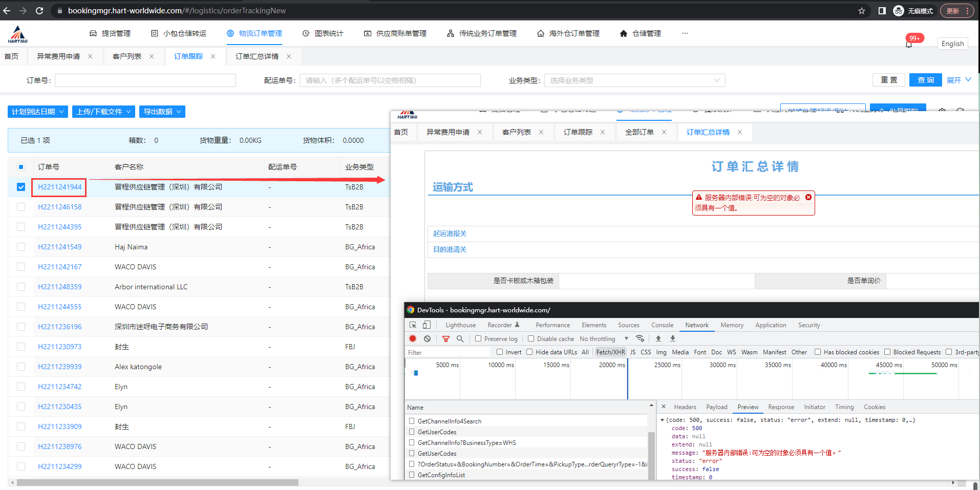Screen dimensions: 980x490
Task: Click the horizontal scrollbar under the order table
Action: (x=157, y=482)
